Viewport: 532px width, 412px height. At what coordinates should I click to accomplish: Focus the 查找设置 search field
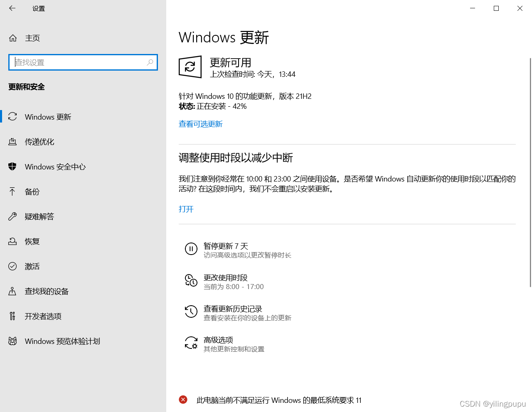(x=83, y=62)
